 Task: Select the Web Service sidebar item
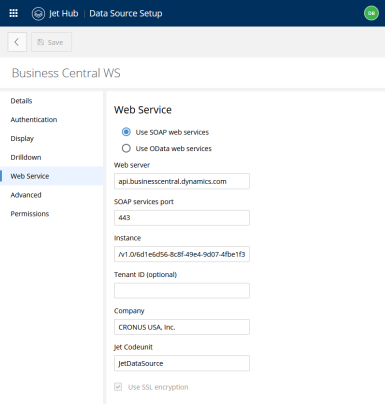click(52, 176)
